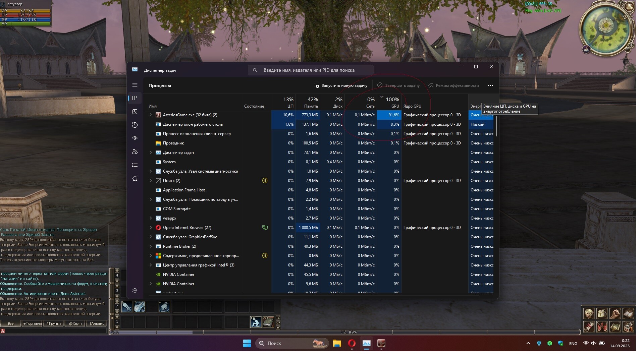The width and height of the screenshot is (644, 362).
Task: Expand Поиск (2) process group
Action: [151, 181]
